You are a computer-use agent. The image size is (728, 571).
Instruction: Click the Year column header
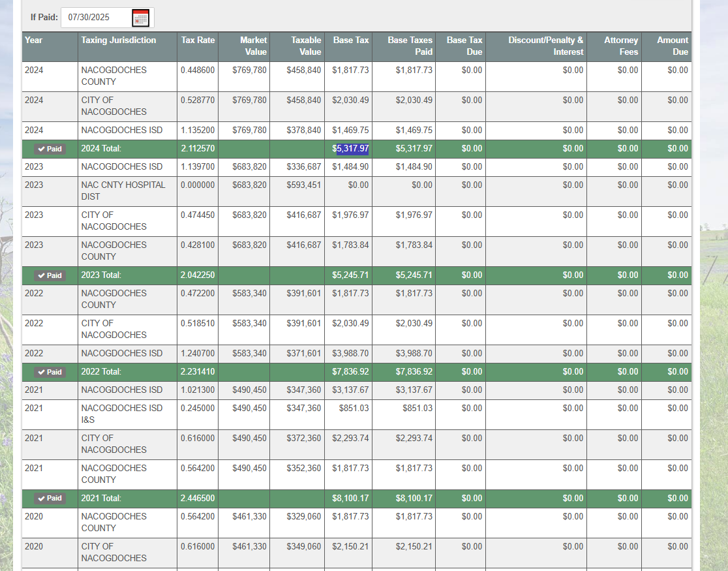(34, 40)
